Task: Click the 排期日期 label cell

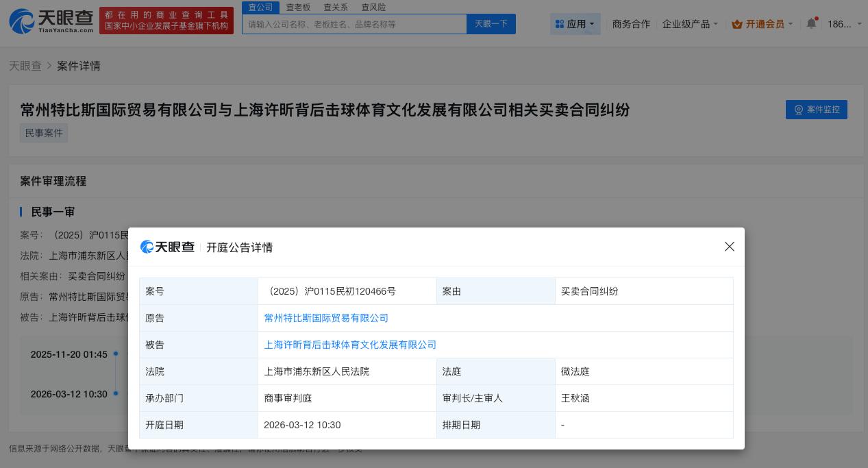Action: point(496,425)
